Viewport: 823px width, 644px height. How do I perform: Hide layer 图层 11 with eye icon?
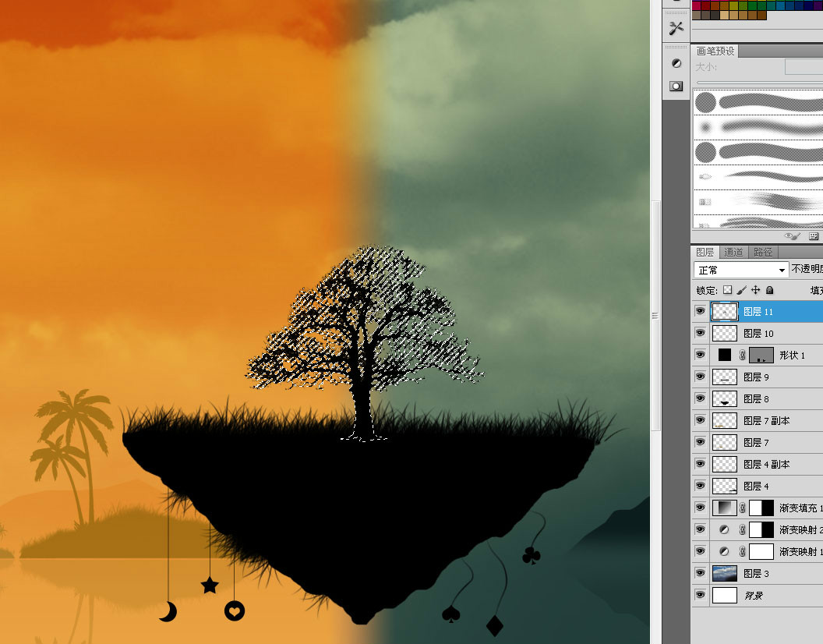click(700, 312)
